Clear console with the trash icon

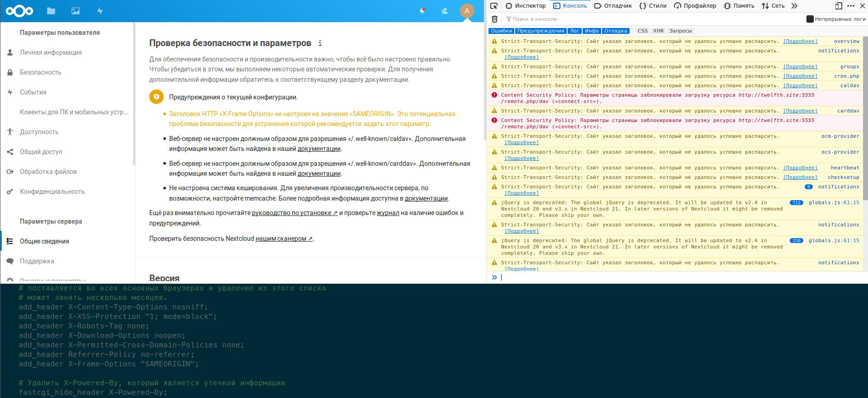point(494,19)
